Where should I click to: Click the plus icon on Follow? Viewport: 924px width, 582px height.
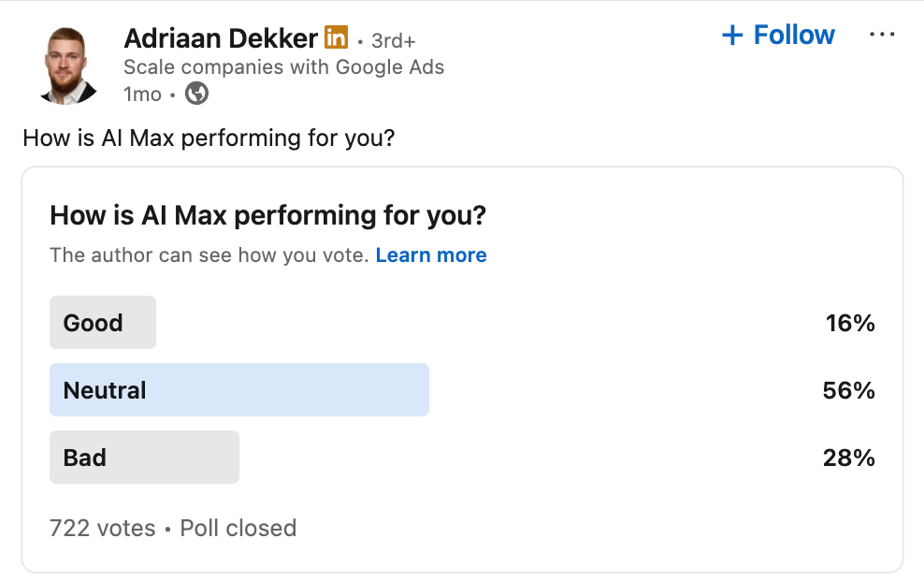coord(732,36)
